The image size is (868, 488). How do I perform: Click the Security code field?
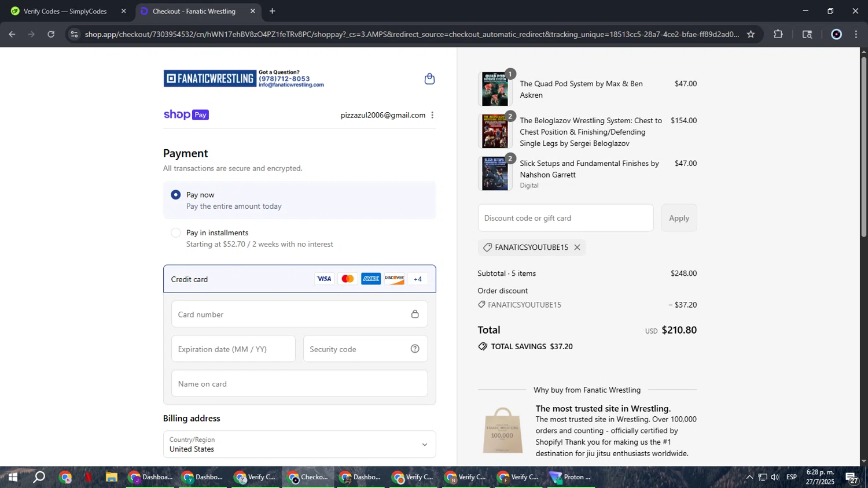[365, 349]
